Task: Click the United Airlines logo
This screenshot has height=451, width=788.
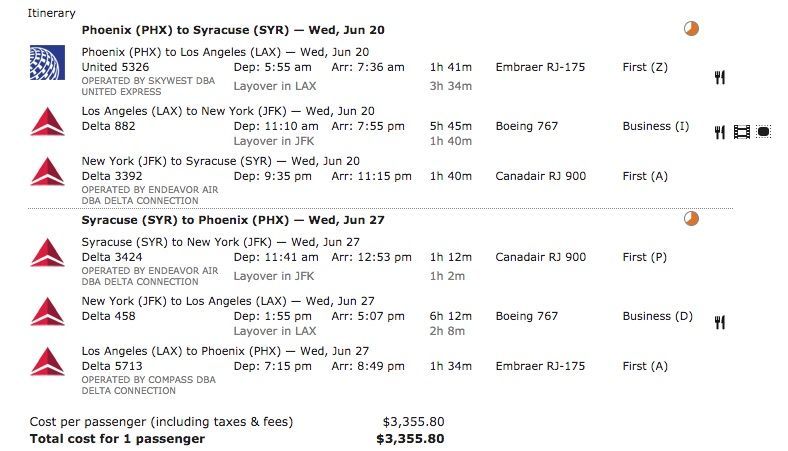Action: pos(47,62)
